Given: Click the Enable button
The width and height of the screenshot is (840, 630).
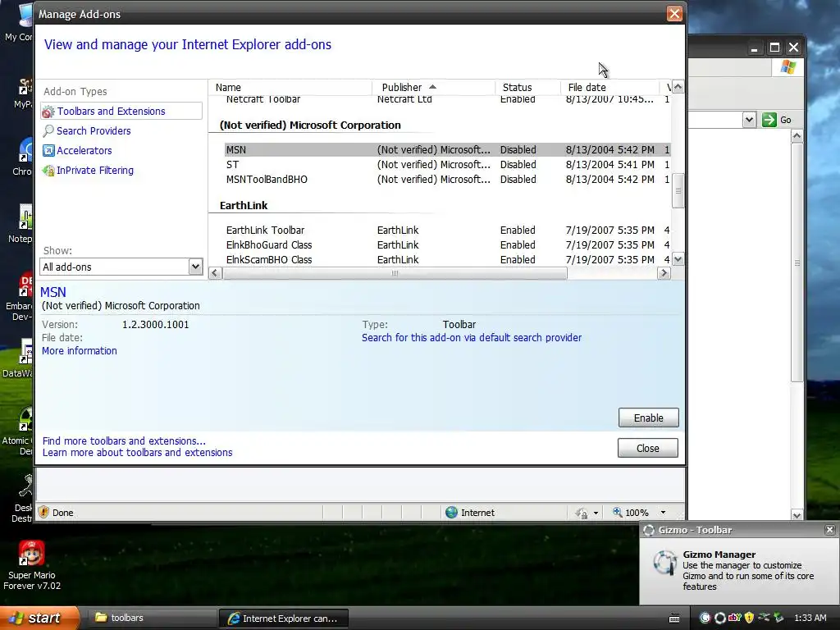Looking at the screenshot, I should point(648,418).
